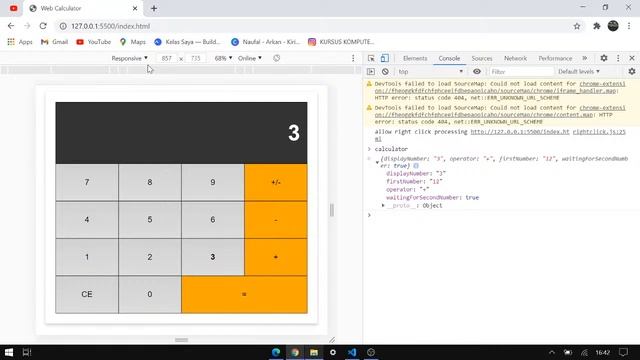Show the console sidebar

coord(371,71)
